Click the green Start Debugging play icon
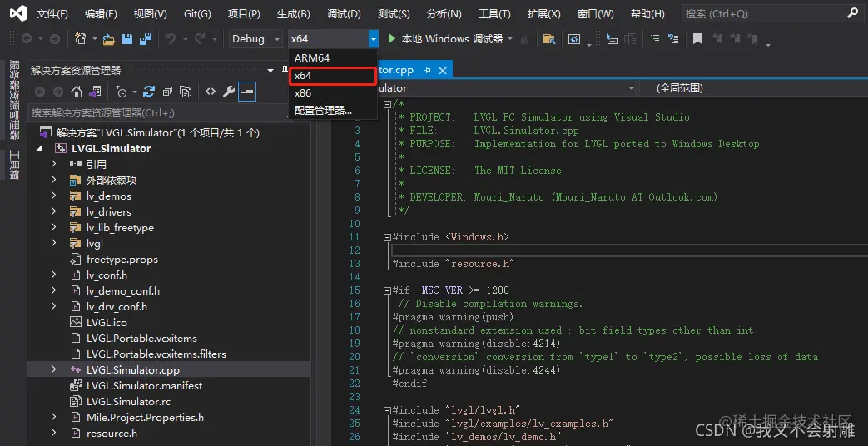 (x=392, y=39)
